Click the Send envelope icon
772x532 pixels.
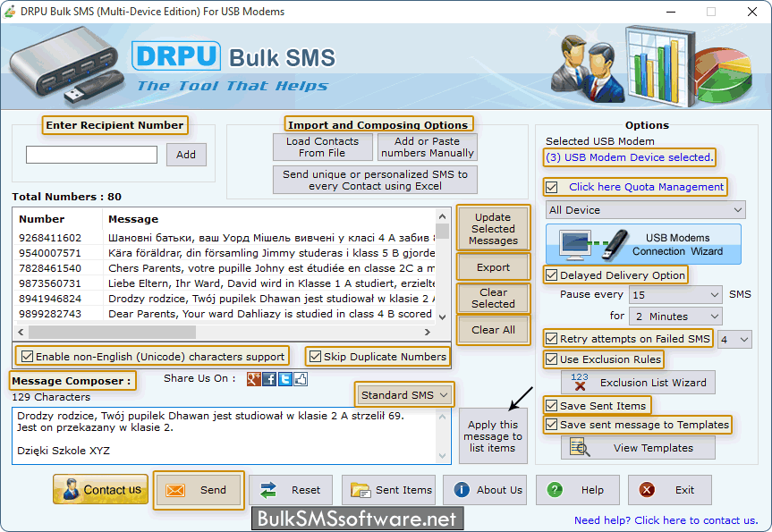pos(175,490)
